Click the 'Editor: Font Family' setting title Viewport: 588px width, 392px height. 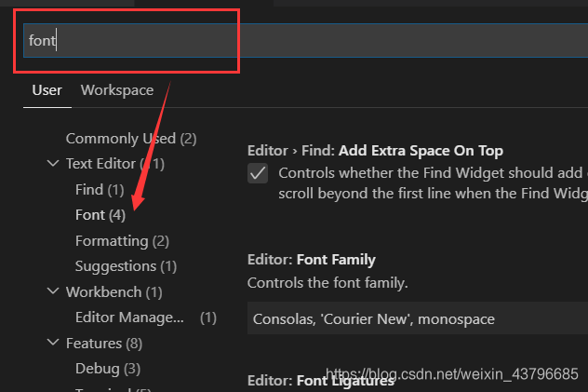click(312, 260)
